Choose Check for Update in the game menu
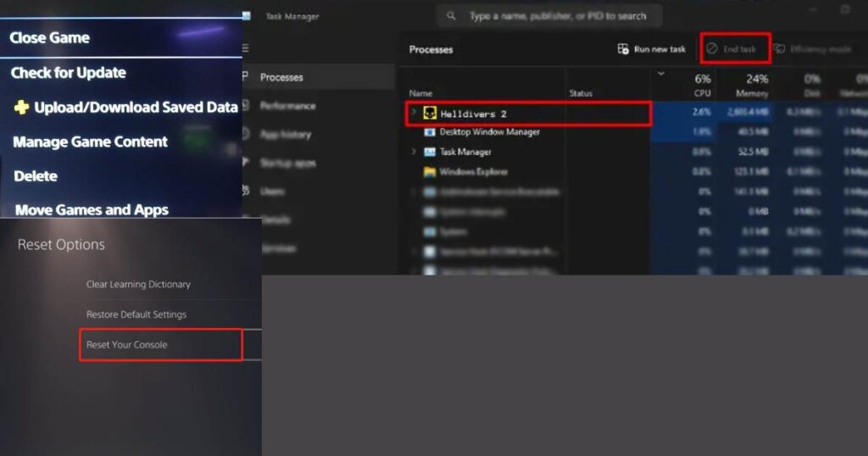Viewport: 868px width, 456px height. (x=68, y=73)
